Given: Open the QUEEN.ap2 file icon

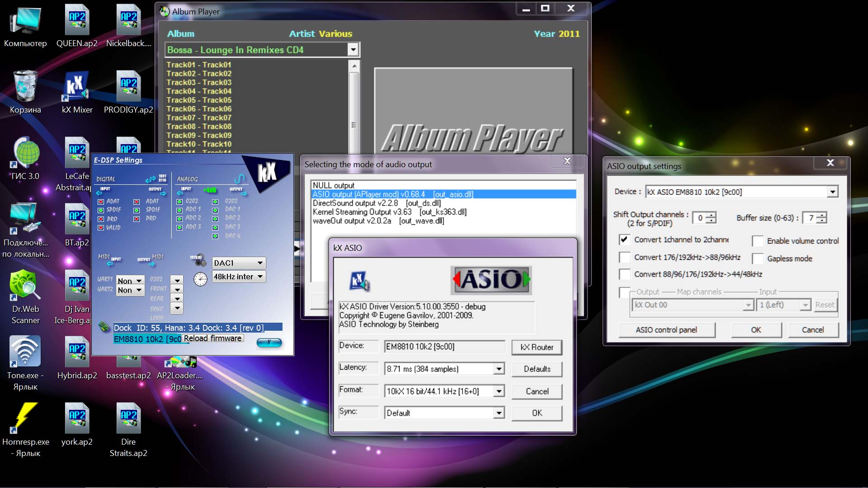Looking at the screenshot, I should tap(77, 26).
